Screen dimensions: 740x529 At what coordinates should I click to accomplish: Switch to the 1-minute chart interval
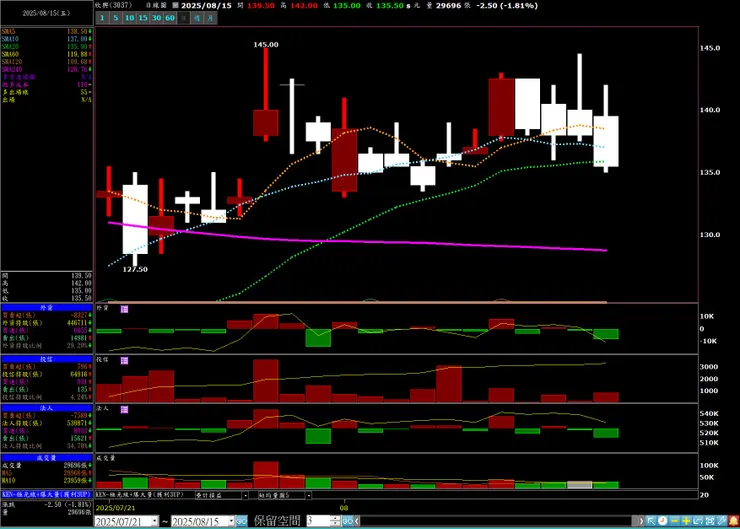102,18
